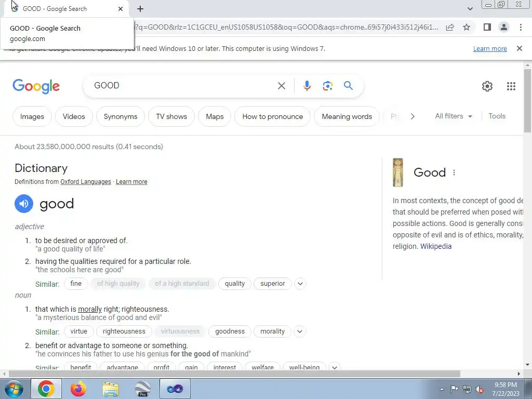Open Action Center flag tray icon
This screenshot has width=532, height=399.
click(x=454, y=389)
